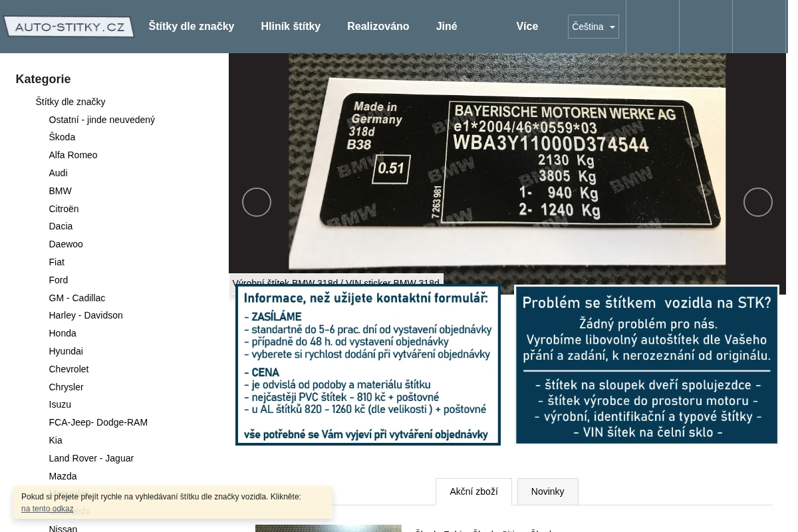Open the Fiat category

pos(57,262)
